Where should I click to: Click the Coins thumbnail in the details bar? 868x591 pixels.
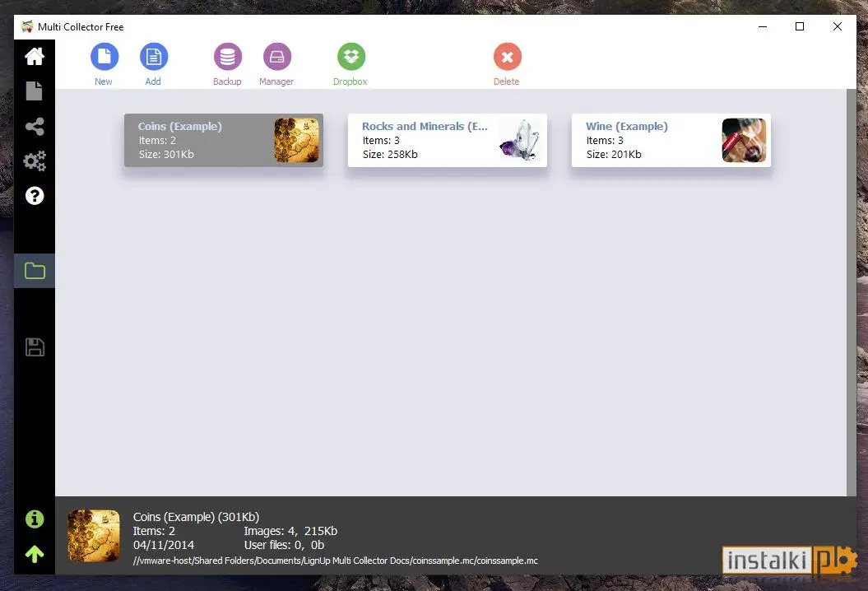click(x=94, y=536)
